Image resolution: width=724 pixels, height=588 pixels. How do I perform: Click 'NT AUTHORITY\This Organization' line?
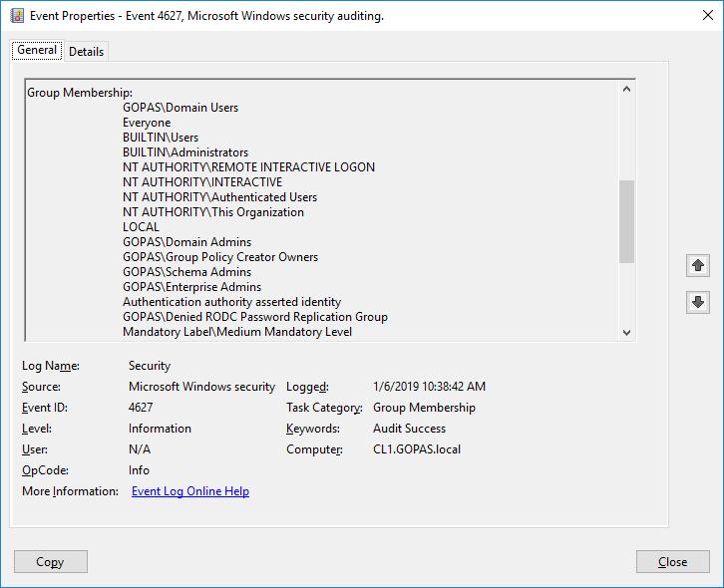pyautogui.click(x=213, y=212)
